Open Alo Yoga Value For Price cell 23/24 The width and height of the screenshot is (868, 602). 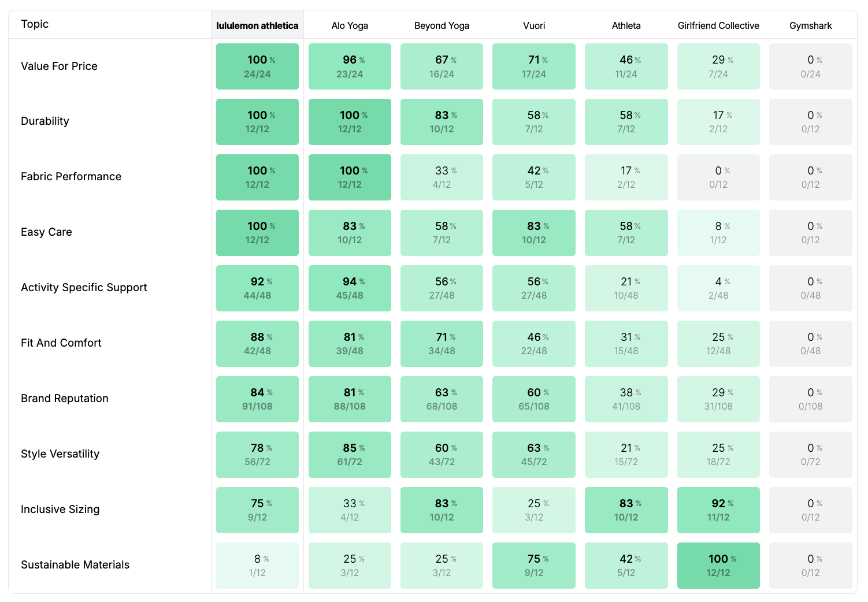[350, 66]
